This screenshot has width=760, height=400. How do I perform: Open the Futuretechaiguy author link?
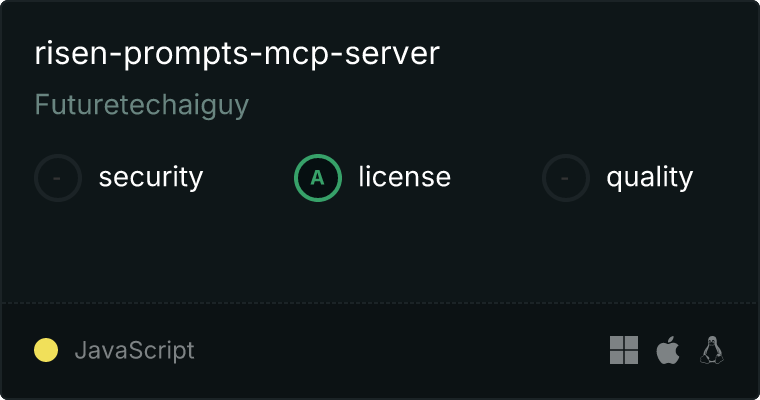[142, 105]
